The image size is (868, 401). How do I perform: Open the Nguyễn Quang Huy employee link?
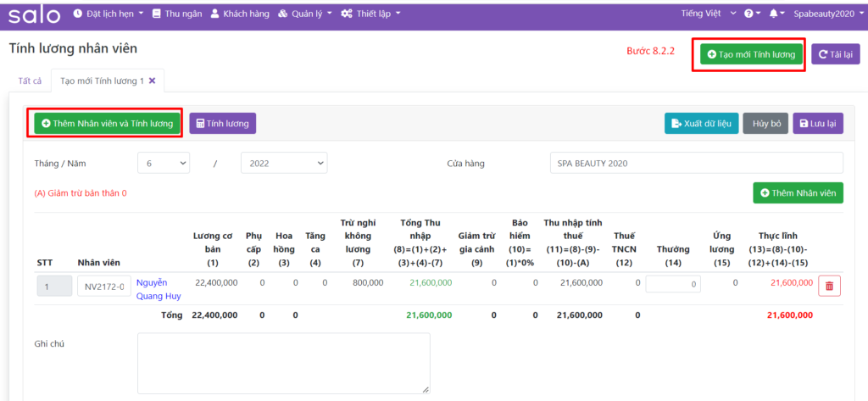158,289
